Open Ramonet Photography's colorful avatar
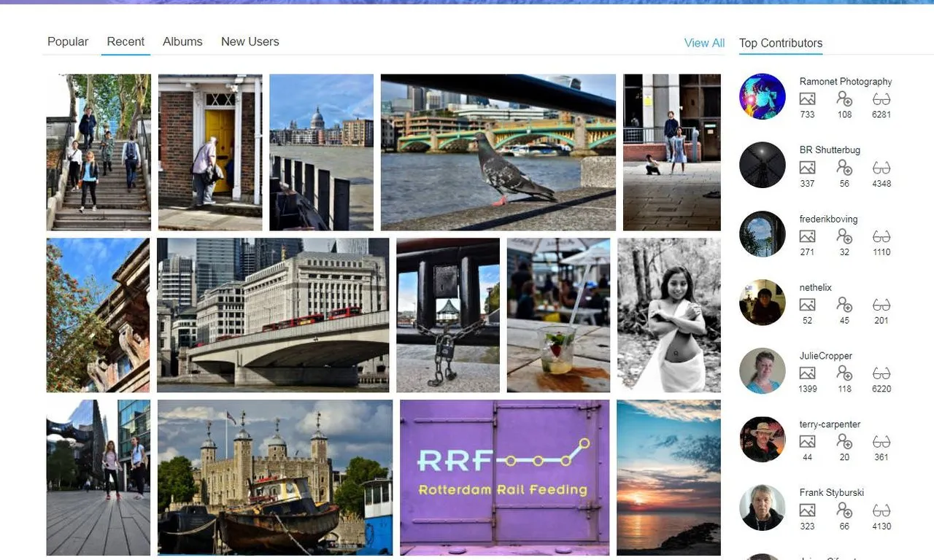 (x=763, y=96)
